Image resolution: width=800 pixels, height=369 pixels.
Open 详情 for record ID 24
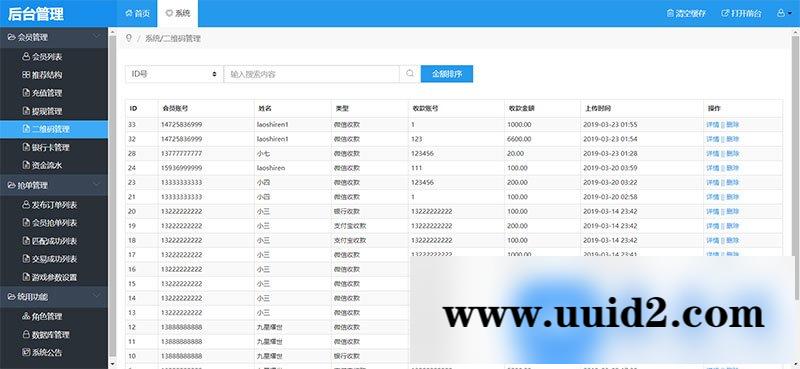[x=712, y=168]
